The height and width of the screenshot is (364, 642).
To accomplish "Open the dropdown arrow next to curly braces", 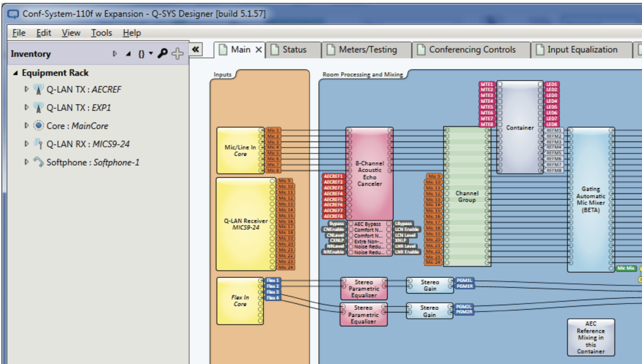I will point(151,54).
